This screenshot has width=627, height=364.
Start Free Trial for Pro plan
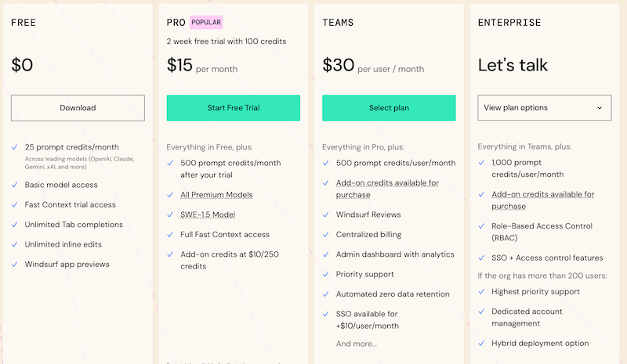[233, 108]
